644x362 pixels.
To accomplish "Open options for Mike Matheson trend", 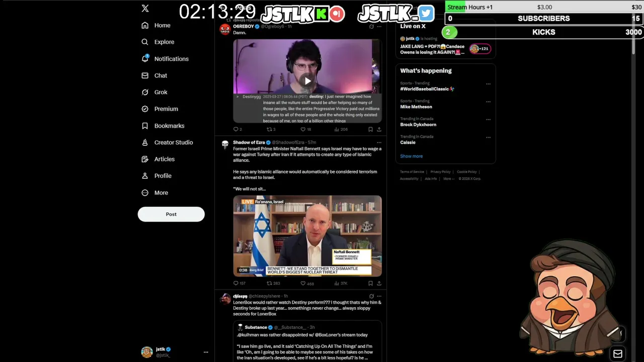I will 488,102.
